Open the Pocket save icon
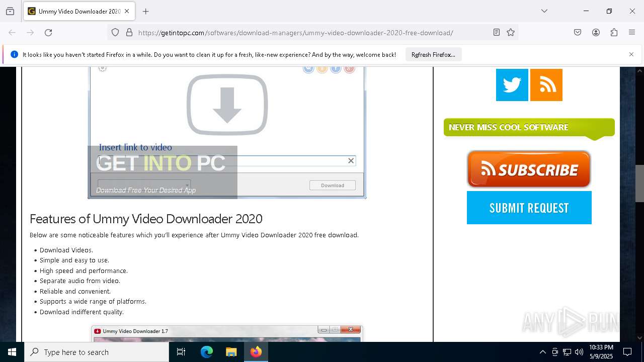This screenshot has width=644, height=362. click(x=578, y=32)
